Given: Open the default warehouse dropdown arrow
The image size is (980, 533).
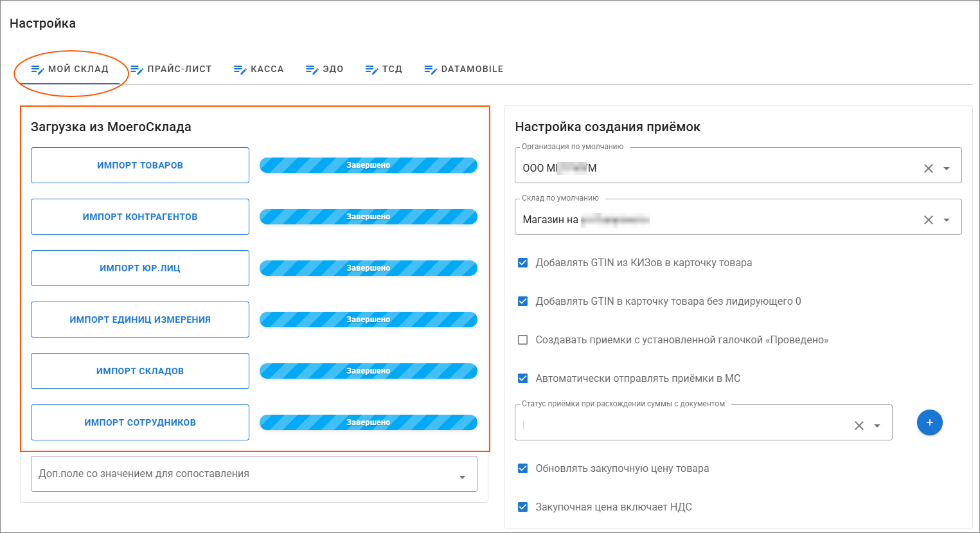Looking at the screenshot, I should (x=947, y=220).
